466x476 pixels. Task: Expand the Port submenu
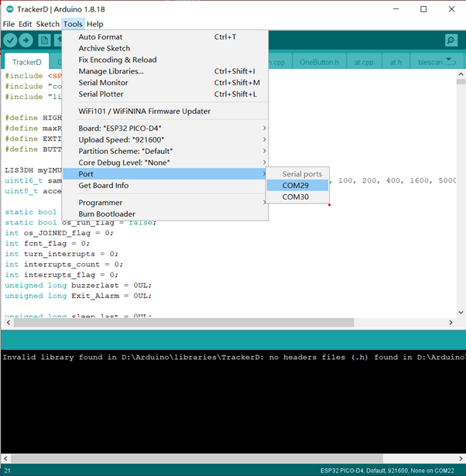(165, 174)
